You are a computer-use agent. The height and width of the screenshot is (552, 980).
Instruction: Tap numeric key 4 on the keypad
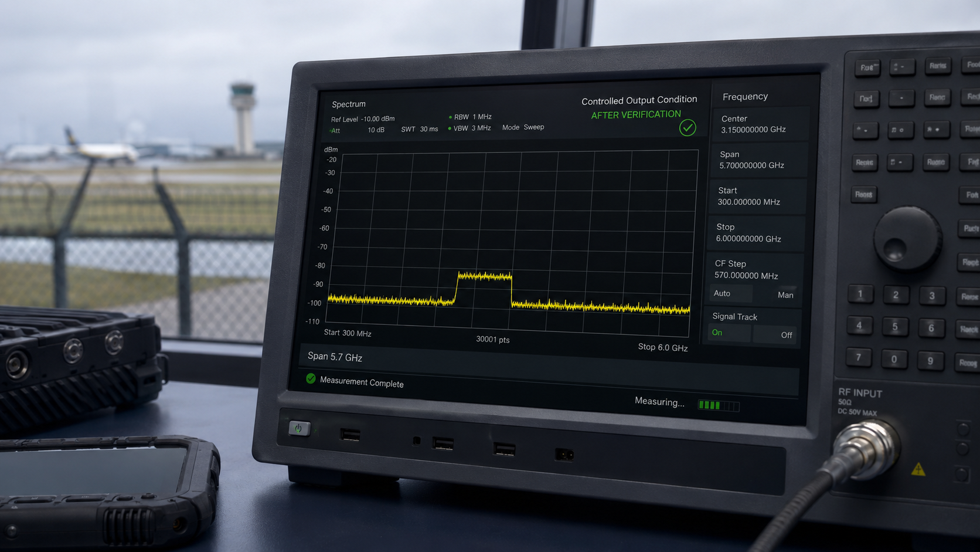tap(859, 326)
